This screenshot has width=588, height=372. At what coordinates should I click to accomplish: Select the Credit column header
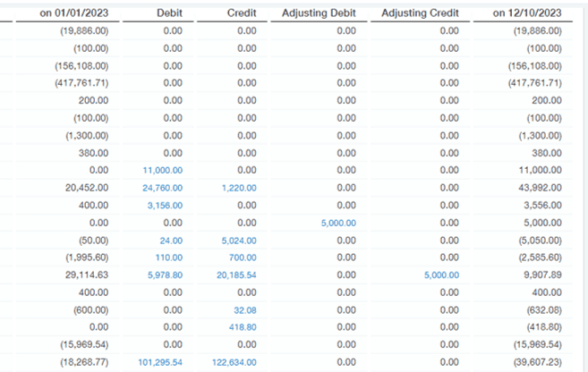tap(242, 13)
